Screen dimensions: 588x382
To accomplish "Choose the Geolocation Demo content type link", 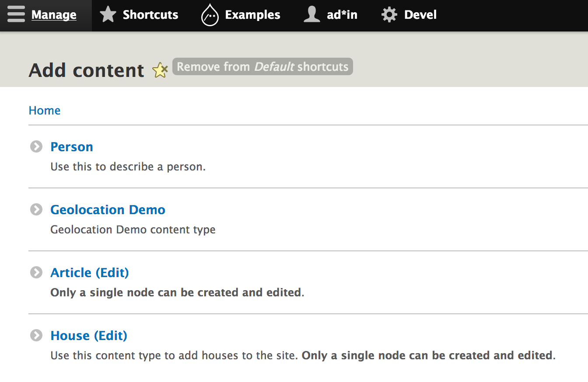I will 108,210.
